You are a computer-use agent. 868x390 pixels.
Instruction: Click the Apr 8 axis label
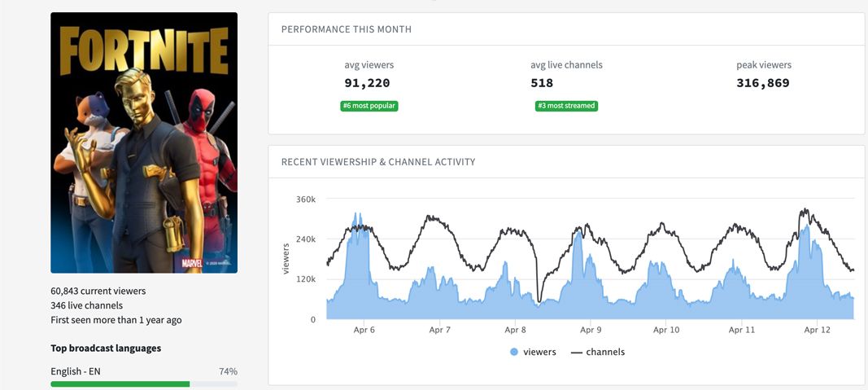(x=516, y=331)
